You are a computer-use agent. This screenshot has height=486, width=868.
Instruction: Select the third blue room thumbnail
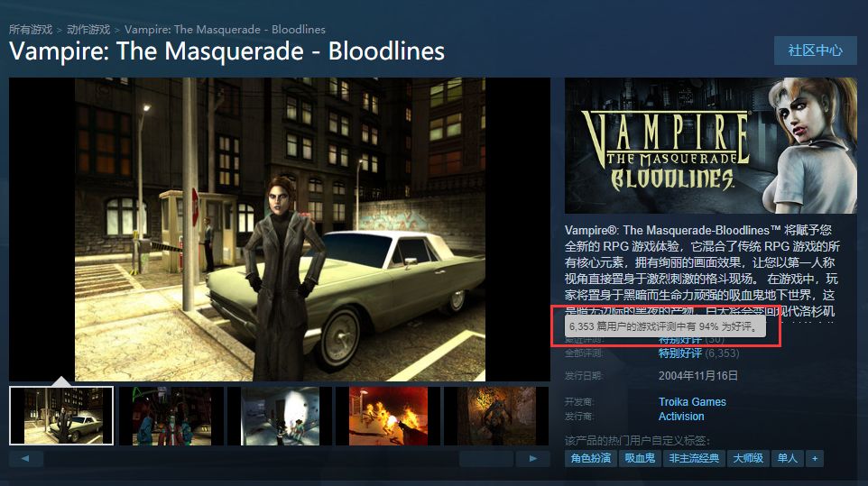pyautogui.click(x=279, y=416)
